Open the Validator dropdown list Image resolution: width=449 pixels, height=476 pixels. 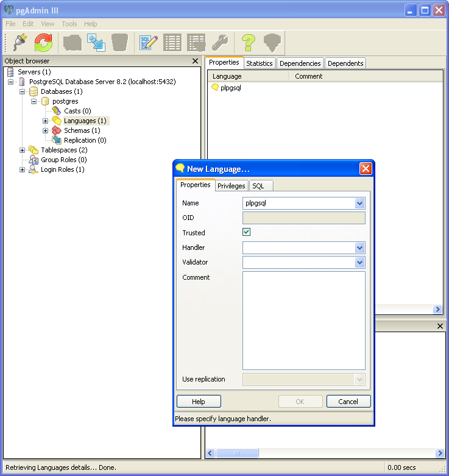pos(359,262)
